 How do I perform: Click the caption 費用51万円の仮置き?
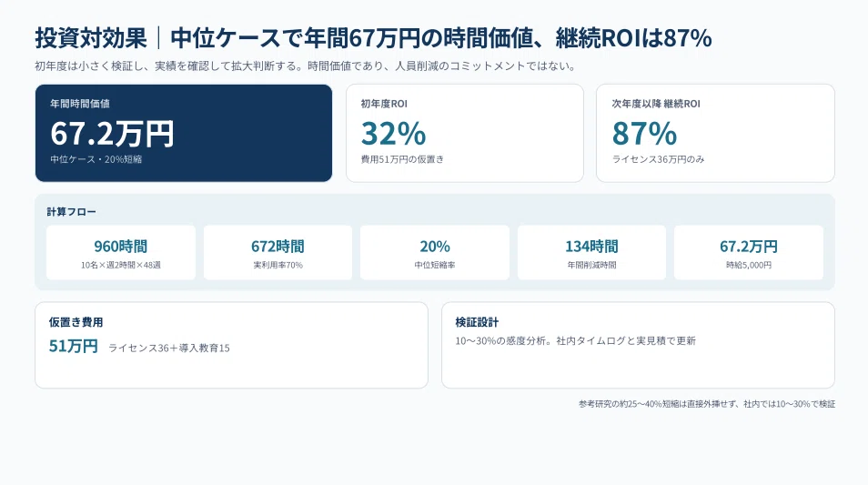pos(402,159)
